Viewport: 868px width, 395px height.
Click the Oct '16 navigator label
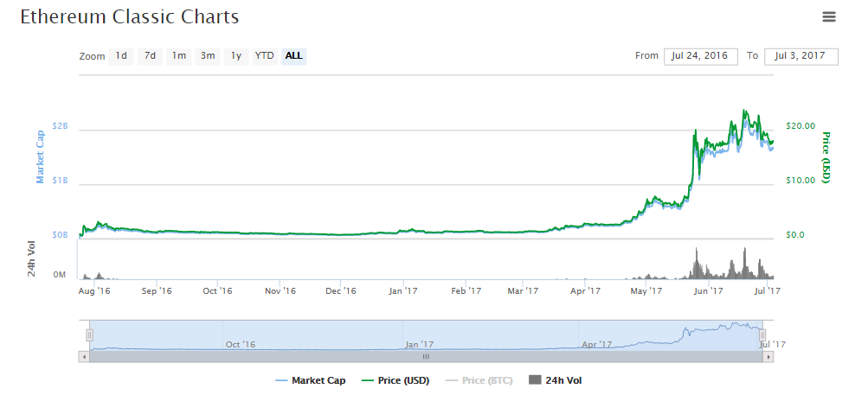[x=241, y=344]
